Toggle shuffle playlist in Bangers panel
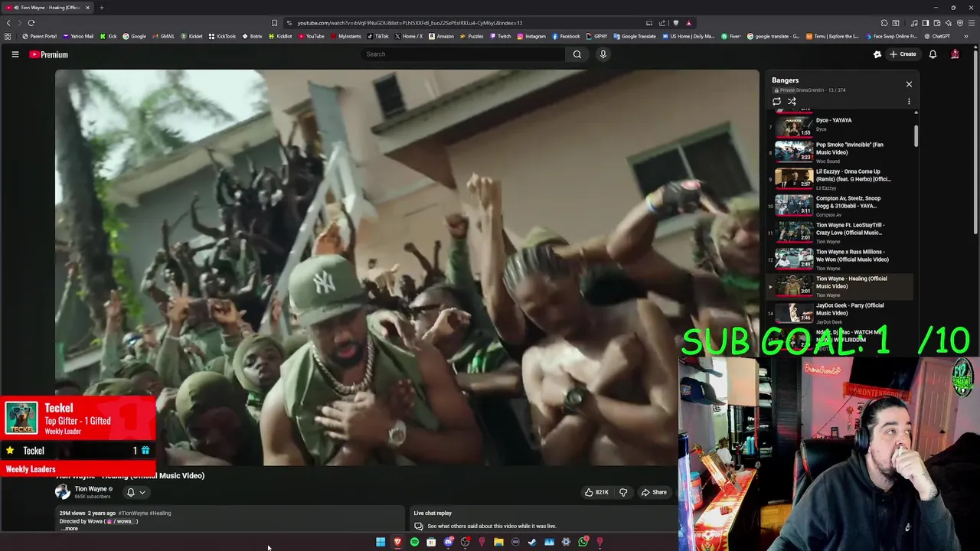 point(792,101)
